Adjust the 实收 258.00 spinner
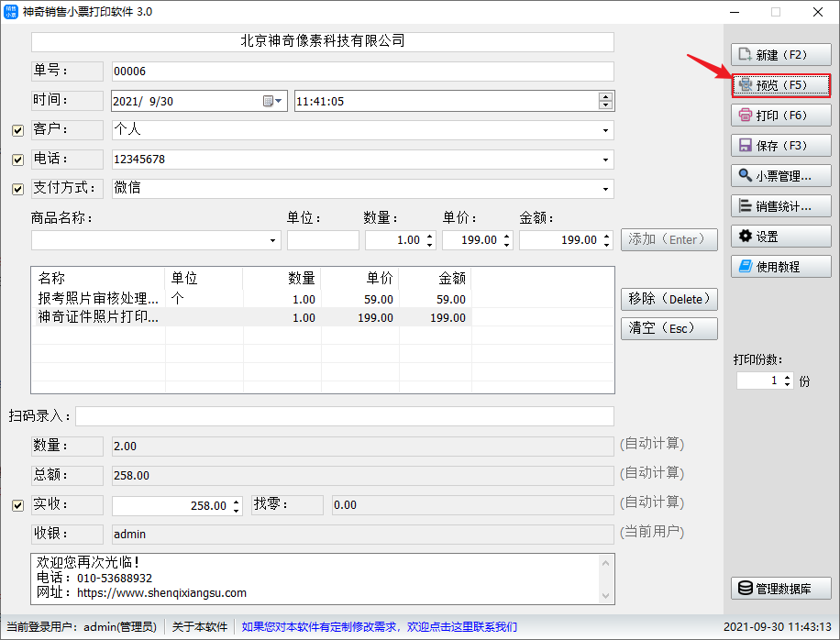Viewport: 840px width, 640px height. coord(237,505)
